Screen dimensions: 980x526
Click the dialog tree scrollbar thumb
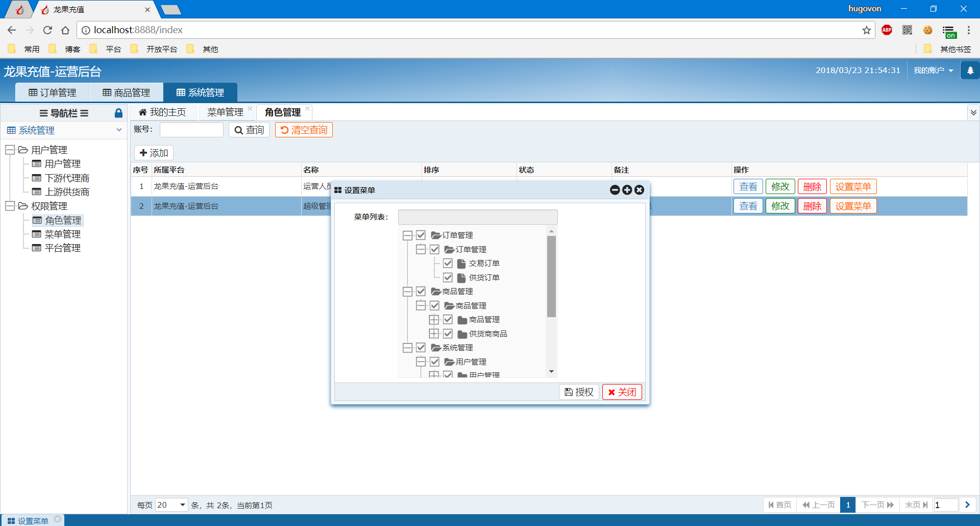pos(551,276)
